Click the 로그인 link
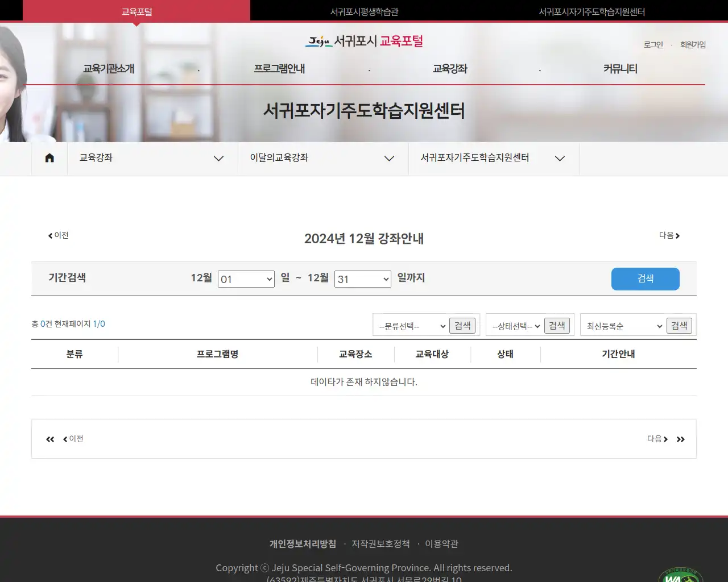 click(653, 44)
